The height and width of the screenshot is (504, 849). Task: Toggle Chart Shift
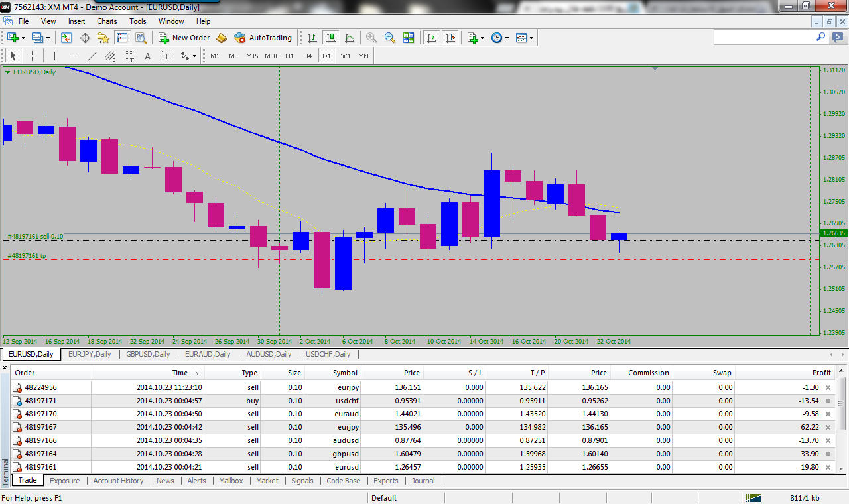[x=450, y=38]
